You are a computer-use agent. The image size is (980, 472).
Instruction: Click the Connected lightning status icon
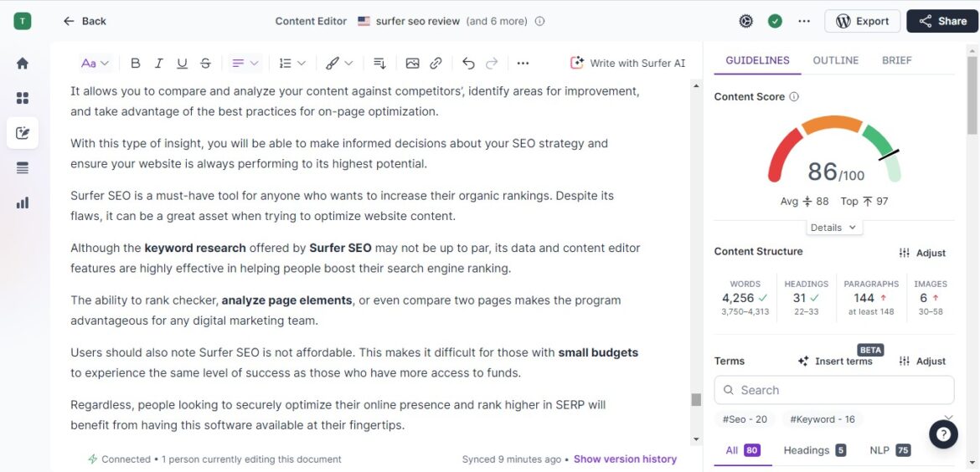(92, 459)
